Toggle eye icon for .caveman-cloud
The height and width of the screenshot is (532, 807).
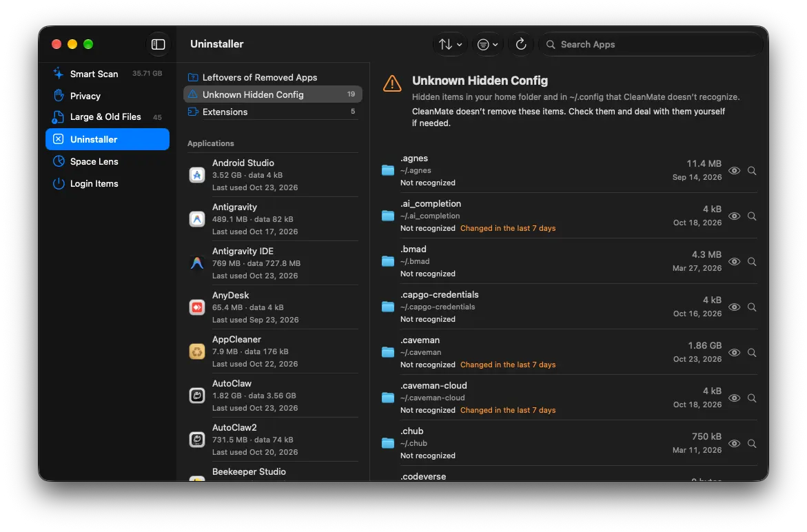point(735,398)
